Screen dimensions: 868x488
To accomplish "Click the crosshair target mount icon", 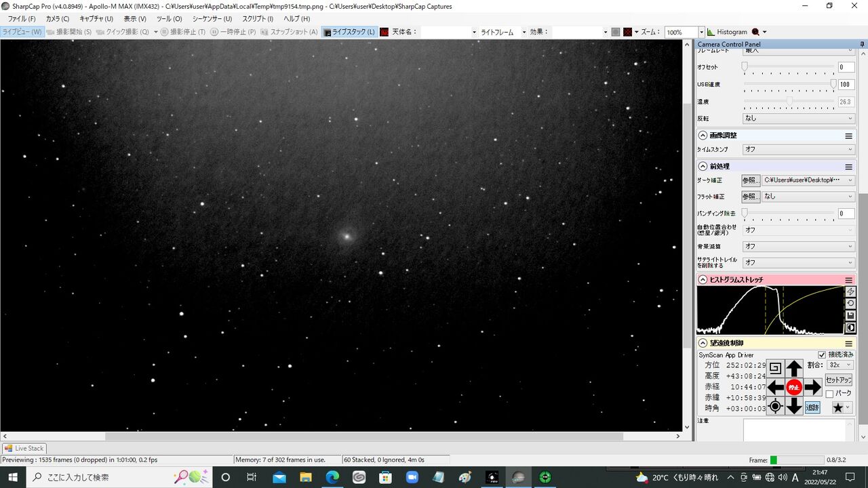I will (775, 407).
